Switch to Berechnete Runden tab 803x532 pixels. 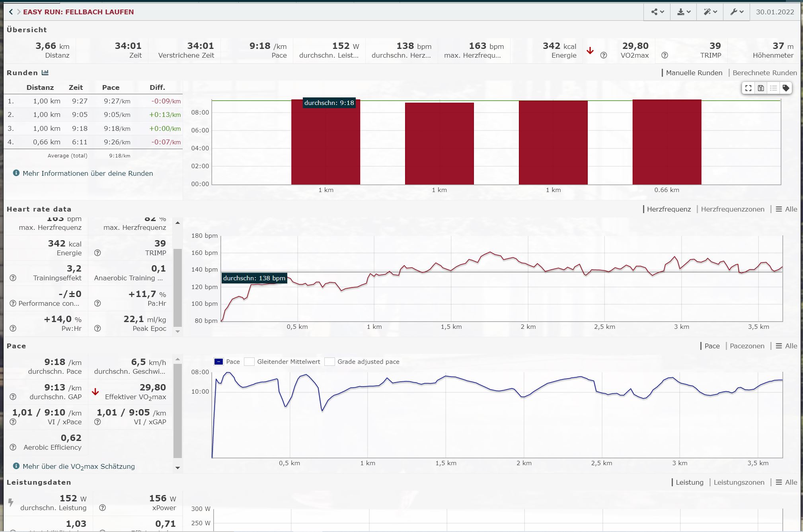pyautogui.click(x=764, y=73)
